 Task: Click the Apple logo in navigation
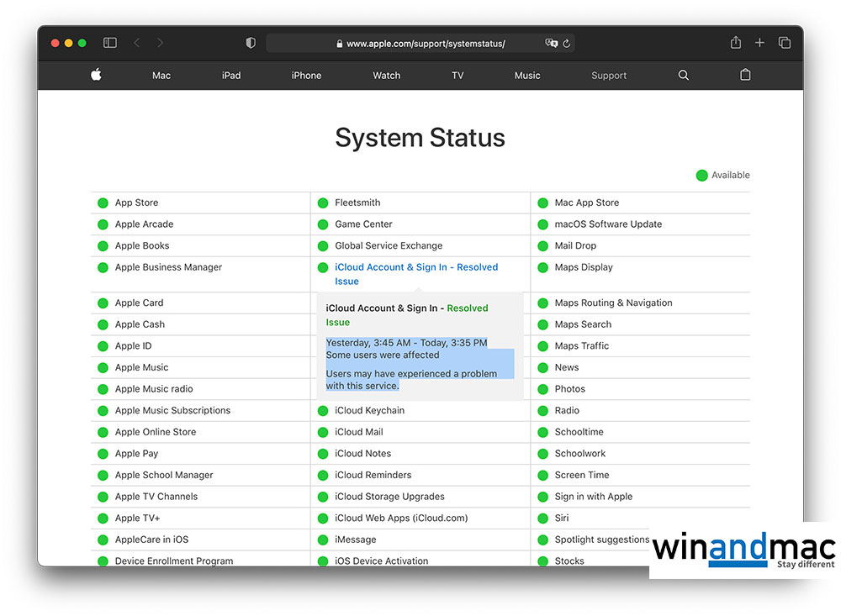point(96,76)
